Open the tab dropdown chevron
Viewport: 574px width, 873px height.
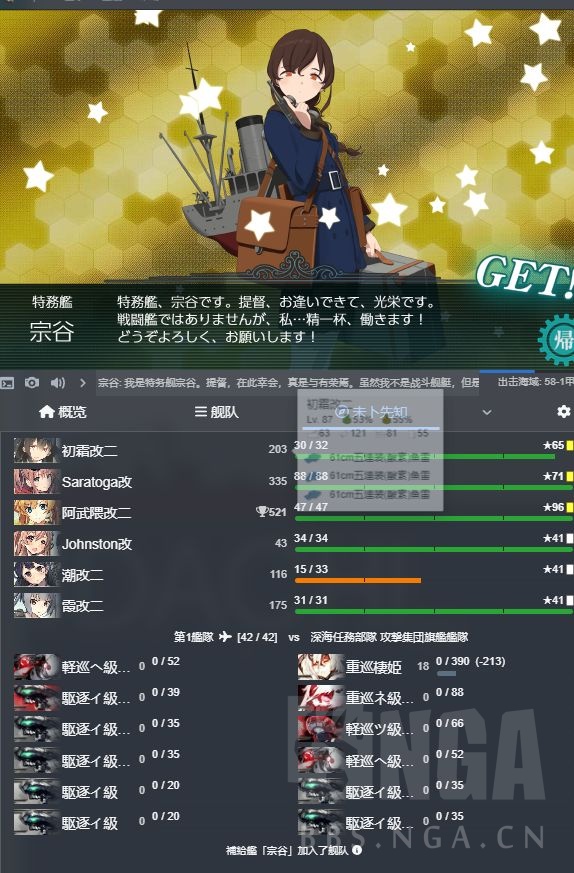487,412
